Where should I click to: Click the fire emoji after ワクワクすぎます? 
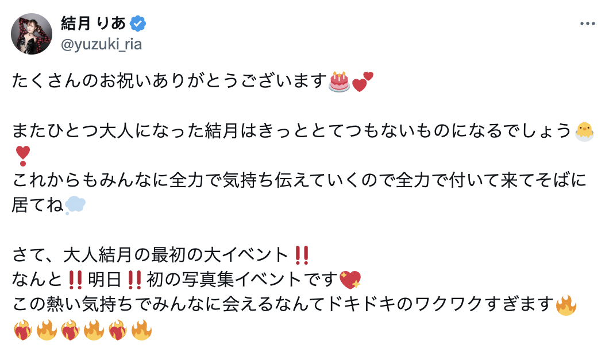566,305
